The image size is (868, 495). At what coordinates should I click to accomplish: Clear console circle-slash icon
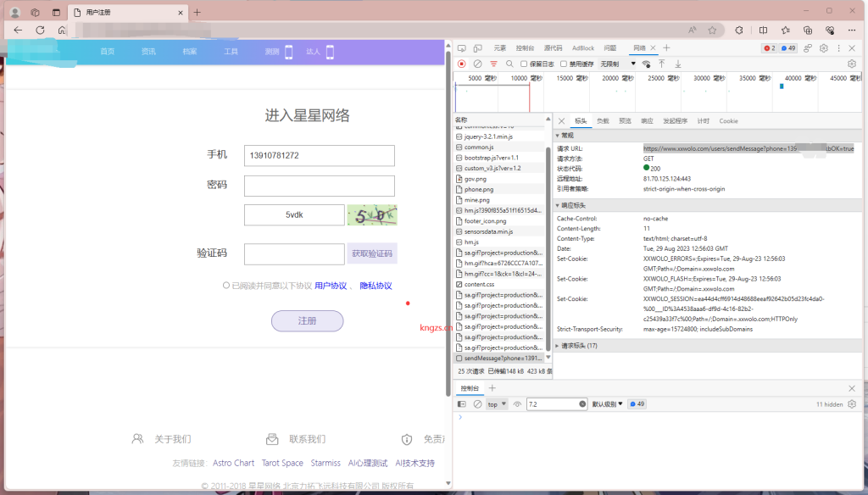(x=478, y=404)
